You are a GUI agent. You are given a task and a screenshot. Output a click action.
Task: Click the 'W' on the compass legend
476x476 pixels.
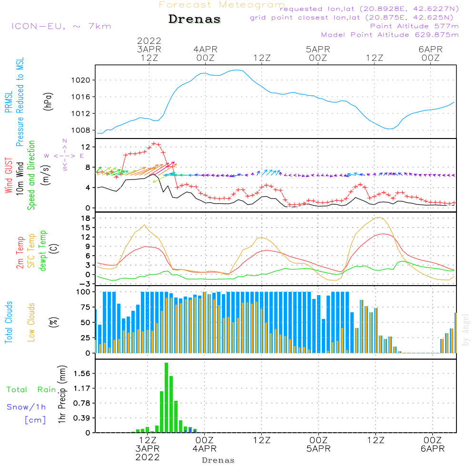click(47, 156)
